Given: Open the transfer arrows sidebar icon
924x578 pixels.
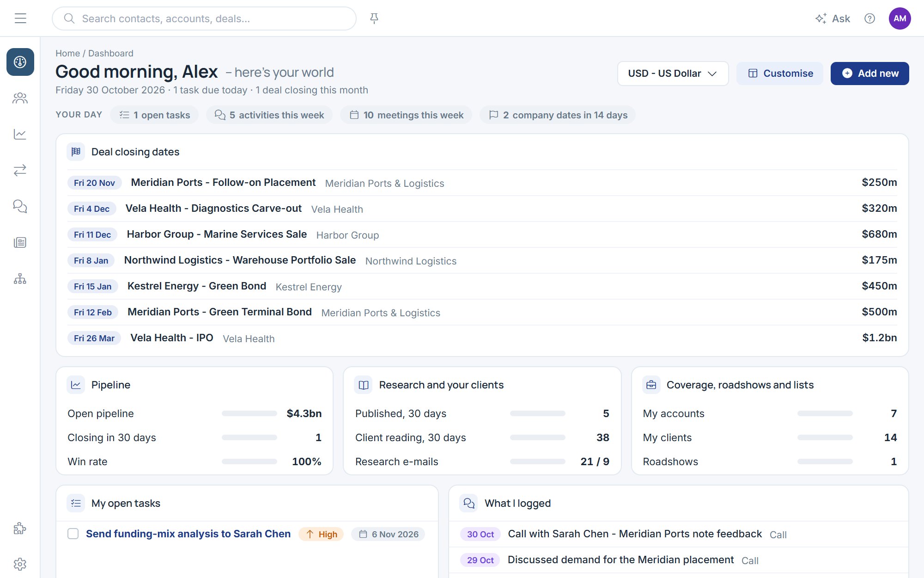Looking at the screenshot, I should click(20, 170).
